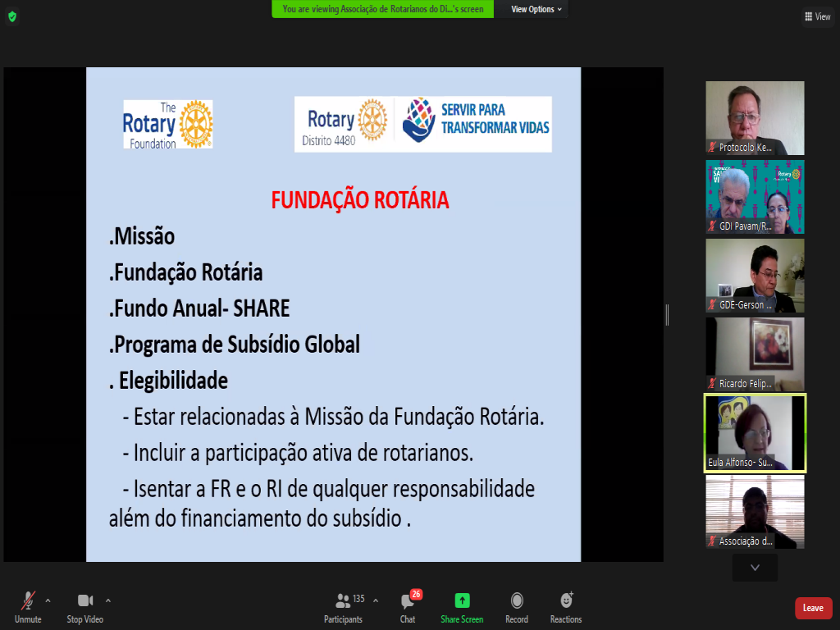Expand video options arrow beside Stop Video
Image resolution: width=840 pixels, height=630 pixels.
tap(108, 600)
